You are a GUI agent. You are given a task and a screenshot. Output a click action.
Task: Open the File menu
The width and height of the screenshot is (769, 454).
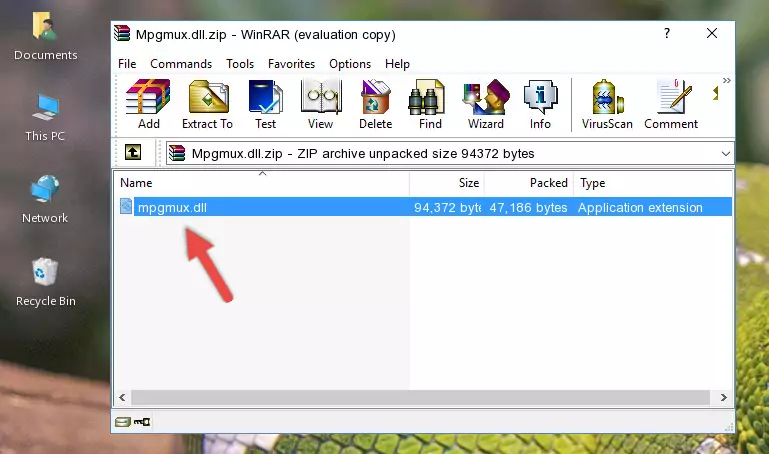coord(127,64)
